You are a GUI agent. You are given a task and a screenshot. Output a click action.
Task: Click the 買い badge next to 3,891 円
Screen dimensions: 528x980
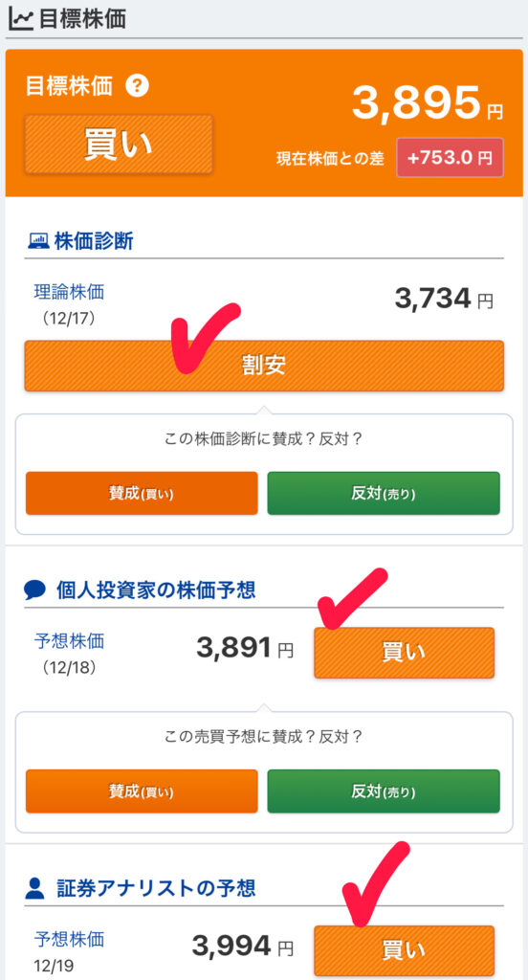click(404, 653)
